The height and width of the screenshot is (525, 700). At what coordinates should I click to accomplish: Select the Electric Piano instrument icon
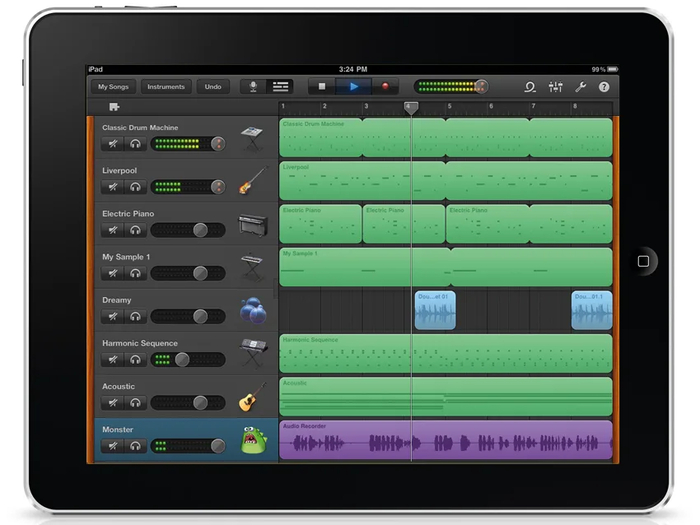(x=253, y=225)
